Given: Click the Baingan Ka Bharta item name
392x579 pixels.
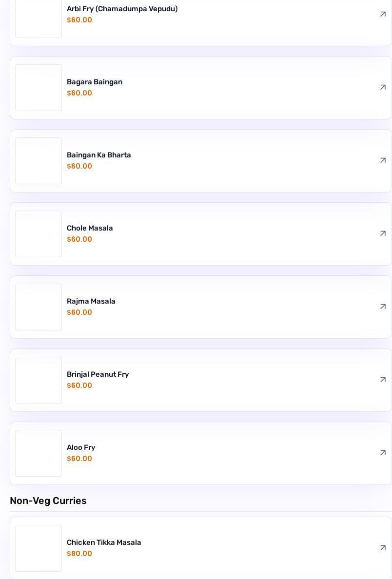Looking at the screenshot, I should pos(98,155).
